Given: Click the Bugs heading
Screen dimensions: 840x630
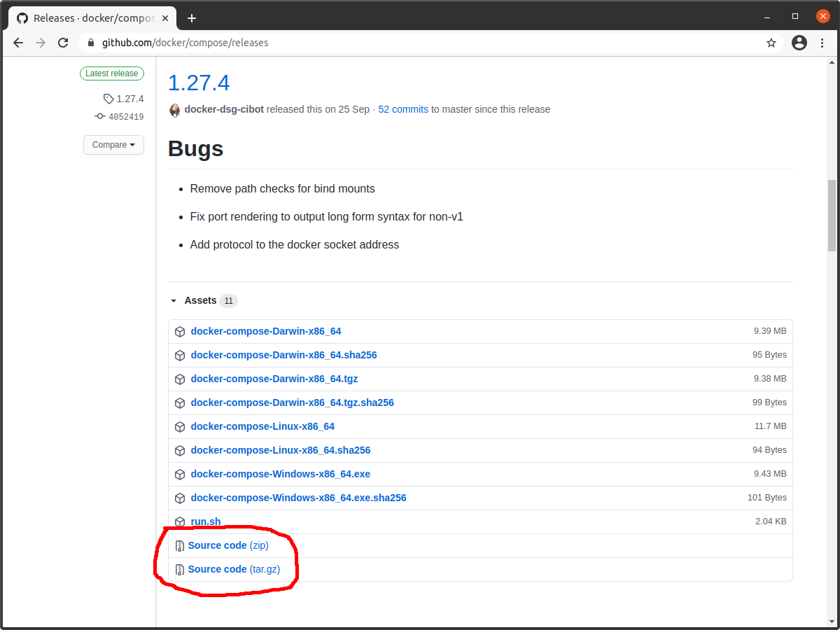Looking at the screenshot, I should click(x=196, y=149).
